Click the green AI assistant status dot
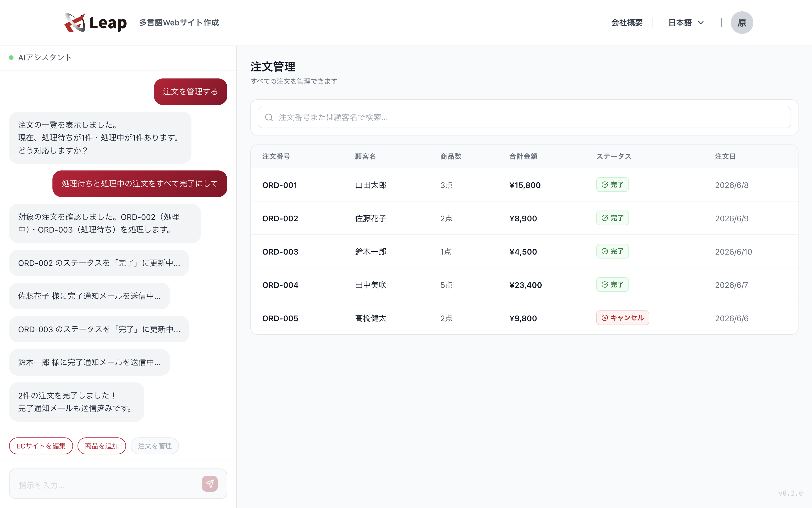This screenshot has height=508, width=812. (x=11, y=58)
